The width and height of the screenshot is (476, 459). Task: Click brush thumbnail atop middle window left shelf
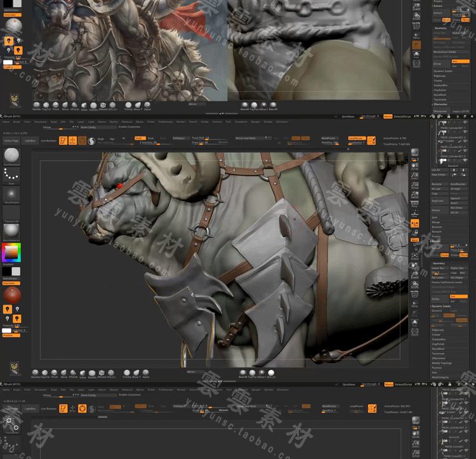click(x=11, y=156)
